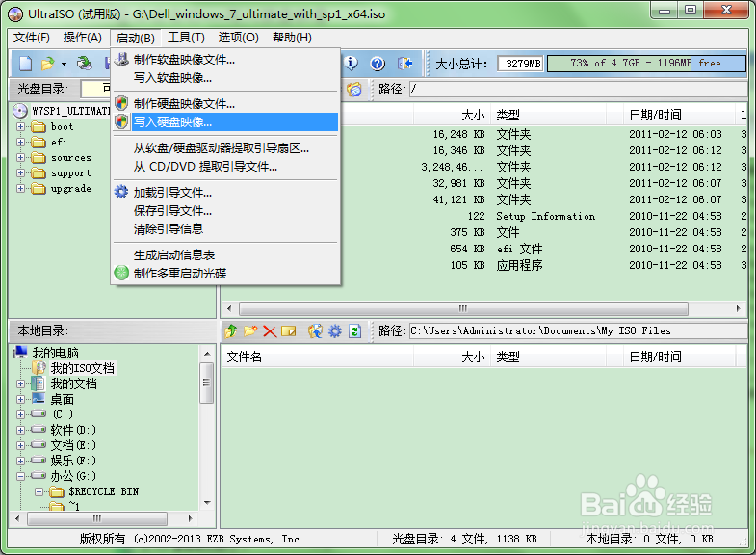Click 我的电脑 computer icon in local tree

20,352
